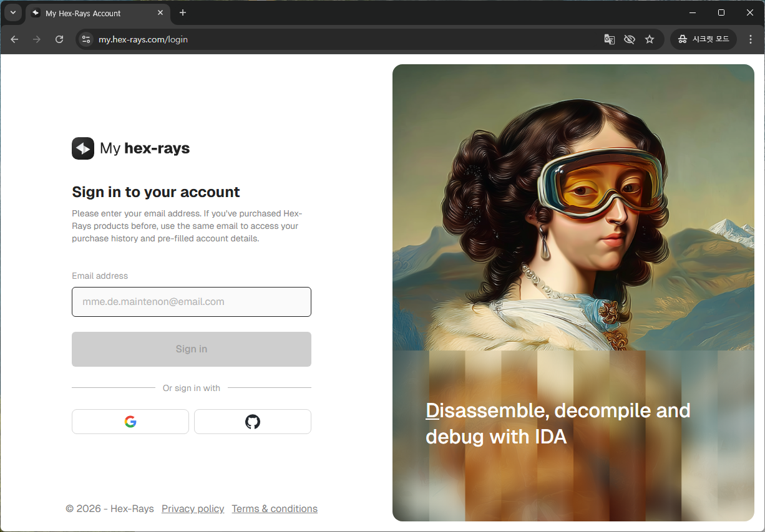This screenshot has width=765, height=532.
Task: Bookmark this page with star icon
Action: coord(650,39)
